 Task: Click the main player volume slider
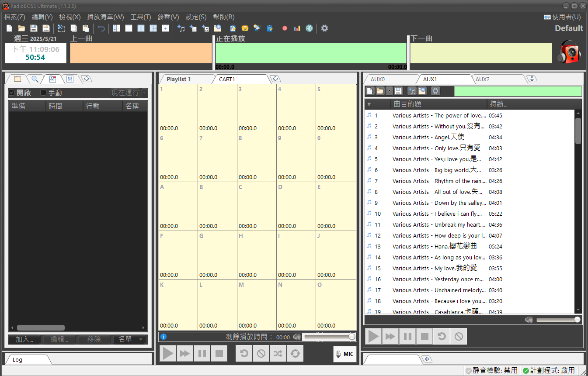[329, 337]
